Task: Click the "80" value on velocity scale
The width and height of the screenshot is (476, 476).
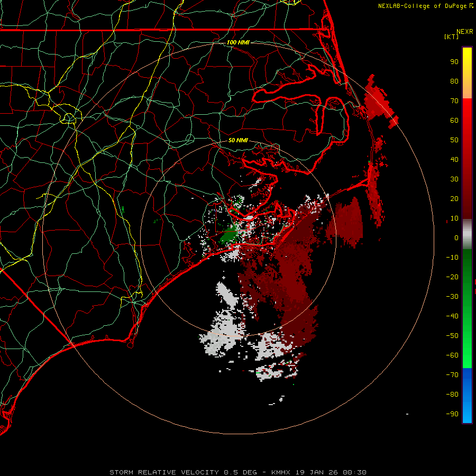Action: [454, 81]
